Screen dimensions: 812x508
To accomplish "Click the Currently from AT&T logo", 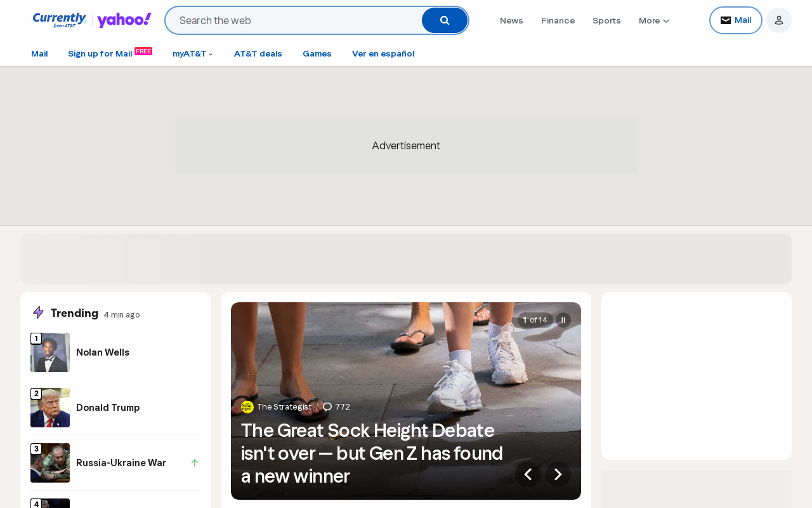I will click(60, 20).
